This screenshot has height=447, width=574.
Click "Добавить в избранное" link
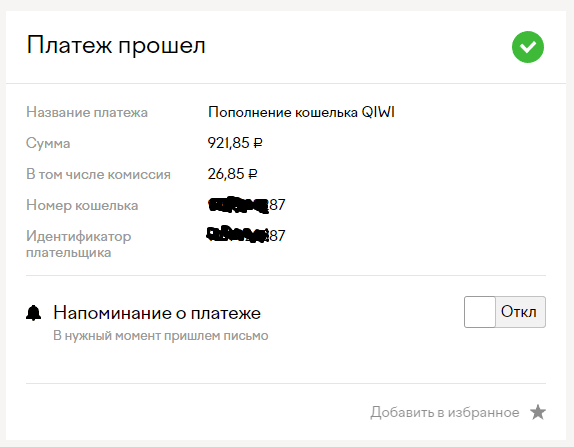444,412
